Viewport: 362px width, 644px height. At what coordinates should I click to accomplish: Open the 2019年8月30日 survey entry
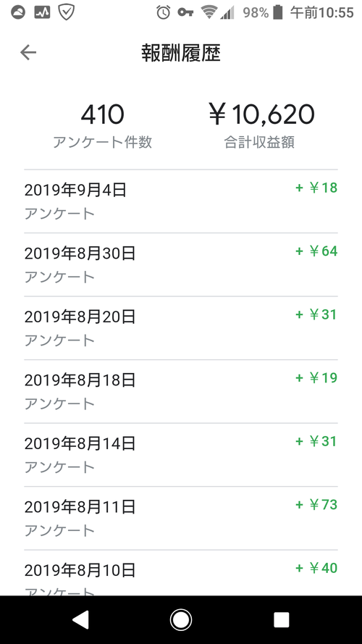(x=181, y=264)
